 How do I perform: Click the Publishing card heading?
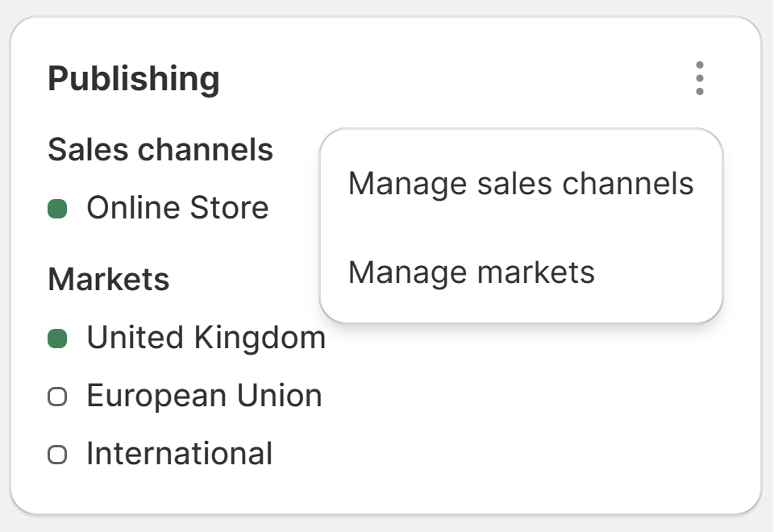point(134,78)
